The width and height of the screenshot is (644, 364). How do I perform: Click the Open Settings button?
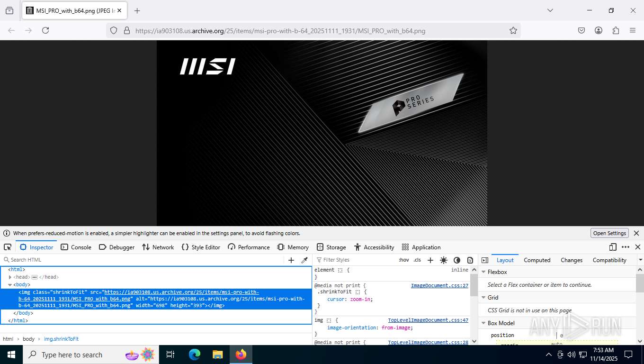click(609, 233)
